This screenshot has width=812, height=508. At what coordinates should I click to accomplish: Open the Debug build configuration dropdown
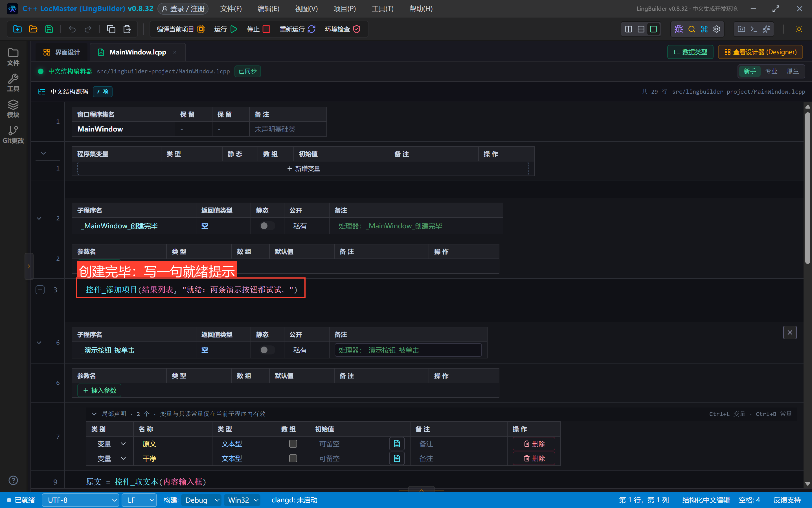201,500
